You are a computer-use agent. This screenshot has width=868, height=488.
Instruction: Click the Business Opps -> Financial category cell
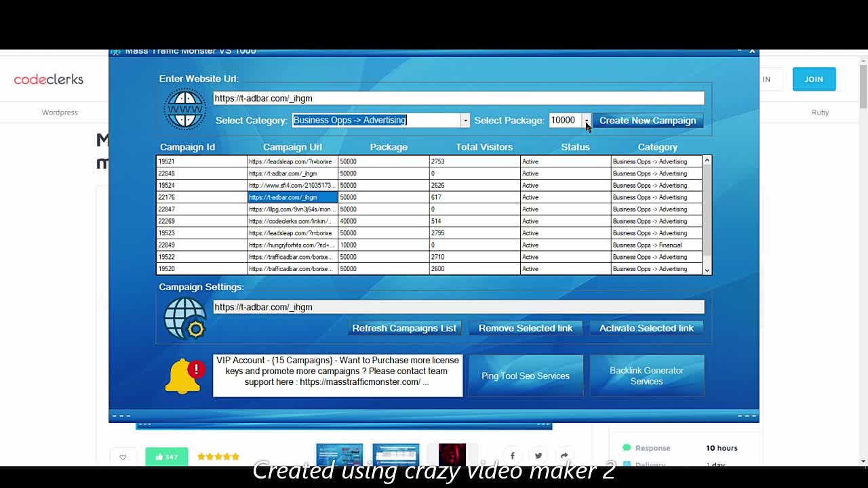(x=656, y=245)
